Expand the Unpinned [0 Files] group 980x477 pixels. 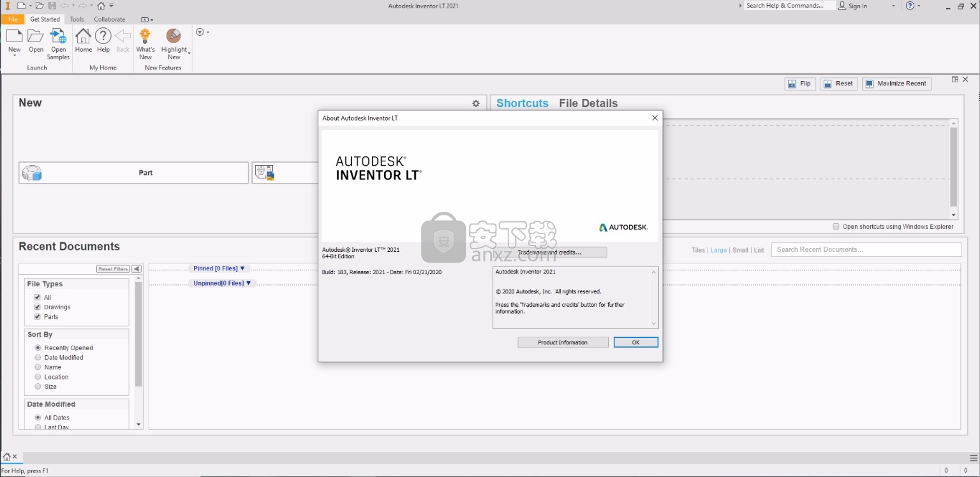point(222,283)
